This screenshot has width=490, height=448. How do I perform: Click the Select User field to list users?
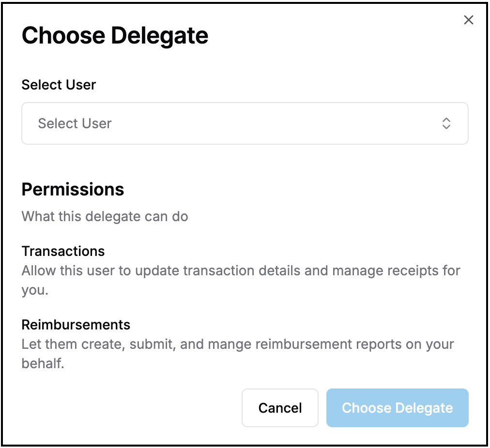(x=245, y=123)
